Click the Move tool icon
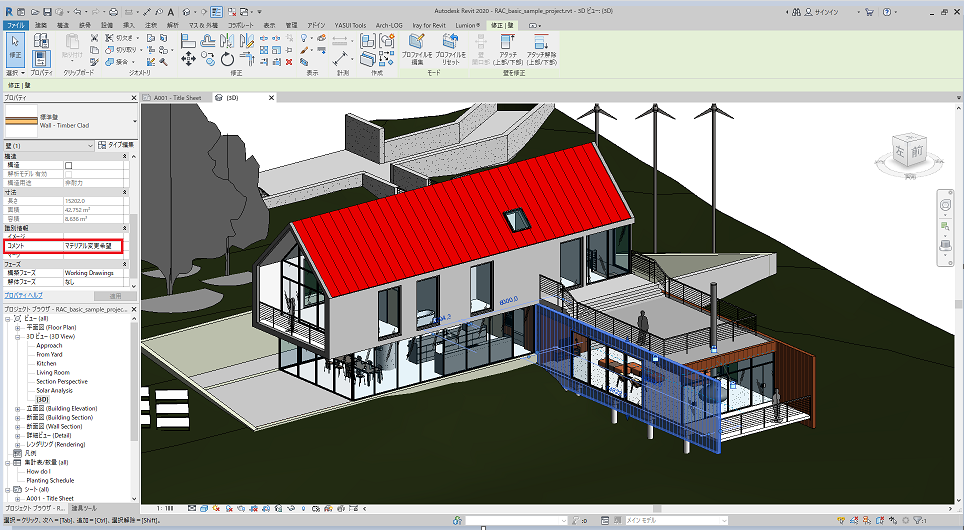964x530 pixels. coord(188,59)
